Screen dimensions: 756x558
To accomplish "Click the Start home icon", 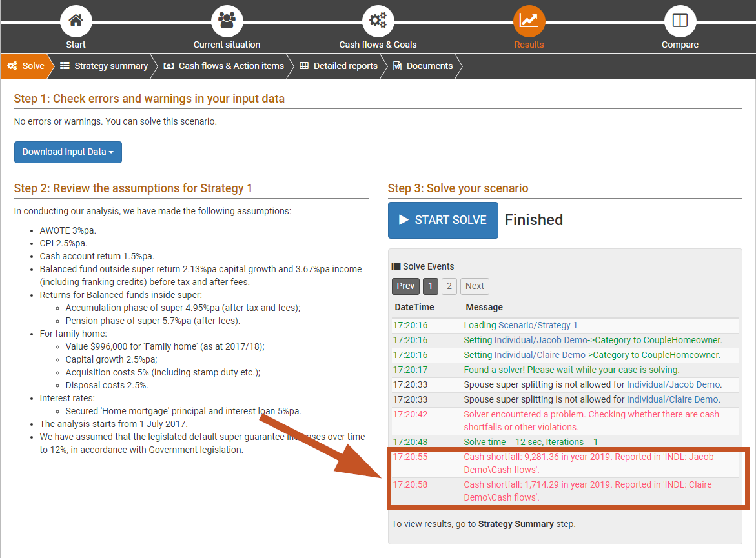I will click(x=76, y=21).
